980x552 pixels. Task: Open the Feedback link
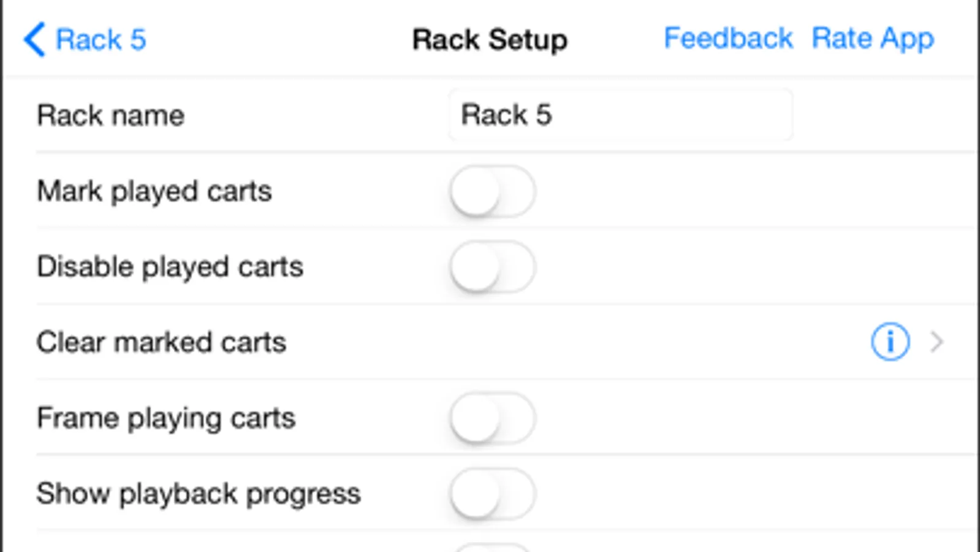[728, 39]
